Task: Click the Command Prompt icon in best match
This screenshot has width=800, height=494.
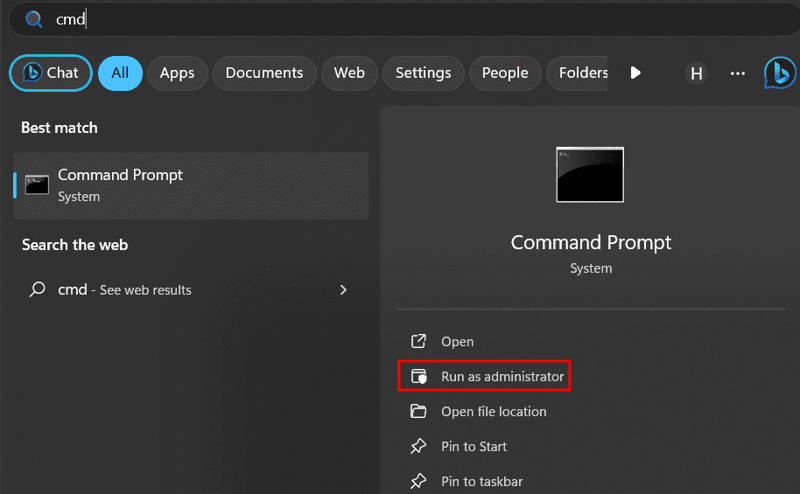Action: (x=37, y=185)
